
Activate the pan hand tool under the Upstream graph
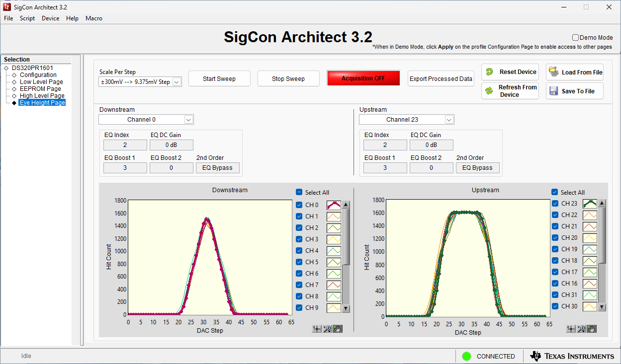click(592, 328)
